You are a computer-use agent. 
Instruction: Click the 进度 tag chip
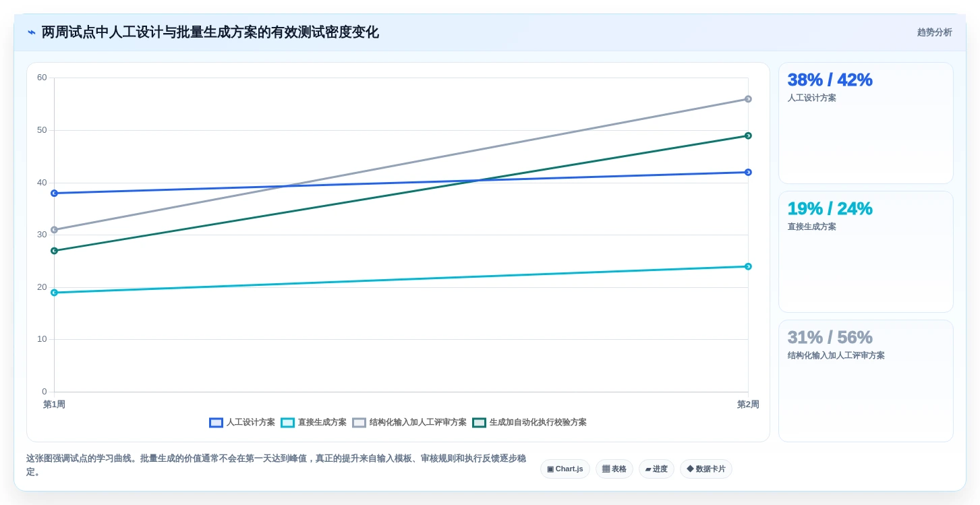click(x=656, y=469)
